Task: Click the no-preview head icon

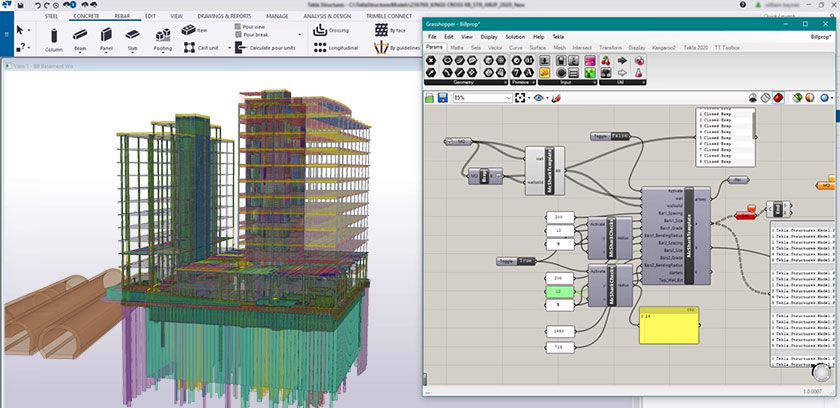Action: click(753, 97)
